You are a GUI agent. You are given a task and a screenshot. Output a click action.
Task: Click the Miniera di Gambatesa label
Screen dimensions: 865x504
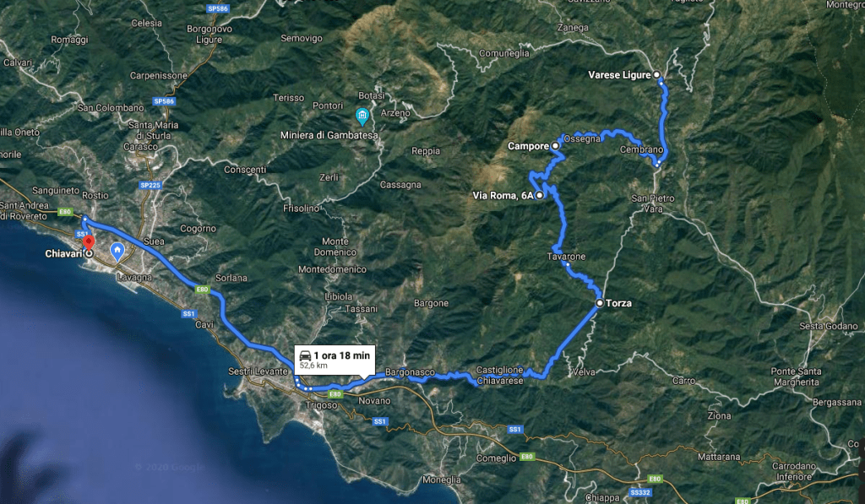(329, 135)
